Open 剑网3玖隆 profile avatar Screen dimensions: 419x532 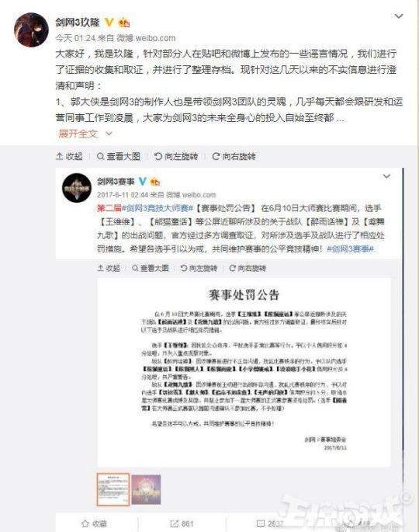[x=31, y=30]
